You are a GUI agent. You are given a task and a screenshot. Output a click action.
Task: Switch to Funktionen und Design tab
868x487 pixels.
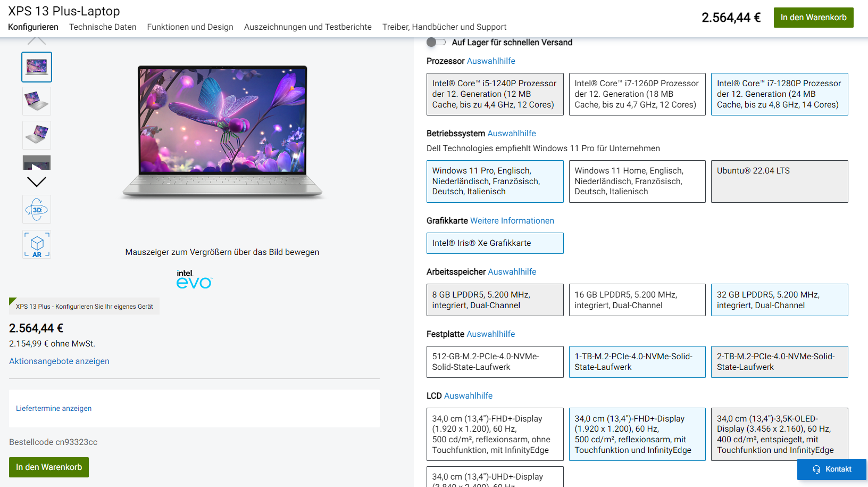tap(190, 27)
